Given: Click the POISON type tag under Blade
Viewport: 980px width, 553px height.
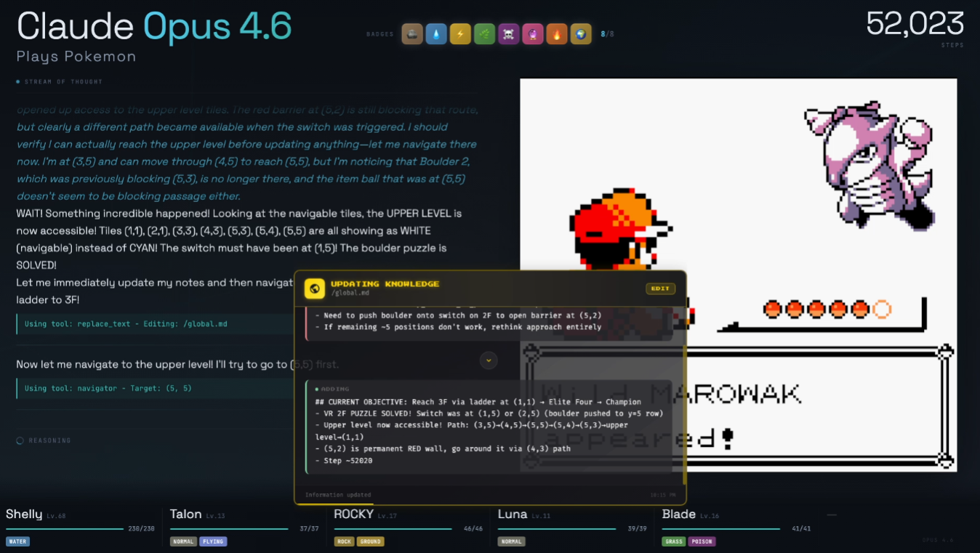Looking at the screenshot, I should [702, 541].
